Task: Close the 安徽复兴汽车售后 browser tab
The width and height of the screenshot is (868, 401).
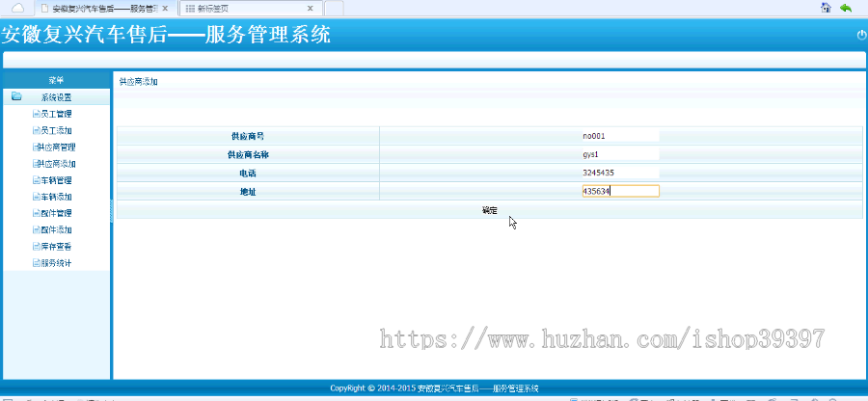Action: [x=165, y=9]
